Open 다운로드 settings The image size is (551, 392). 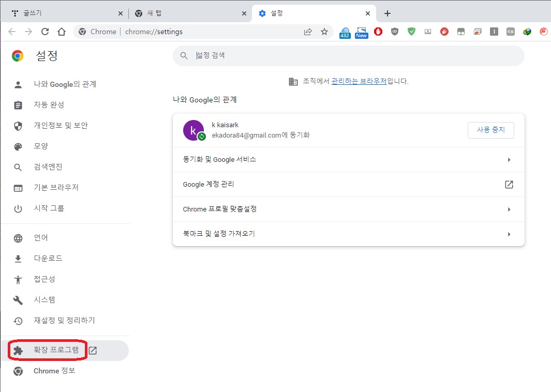click(65, 259)
